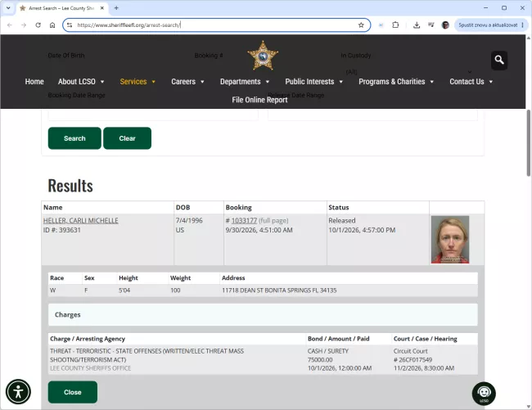Click the Results heading

[70, 186]
